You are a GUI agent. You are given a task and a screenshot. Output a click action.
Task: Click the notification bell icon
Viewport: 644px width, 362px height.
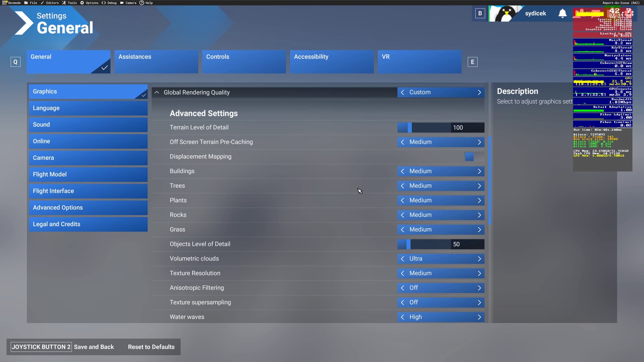pyautogui.click(x=562, y=13)
